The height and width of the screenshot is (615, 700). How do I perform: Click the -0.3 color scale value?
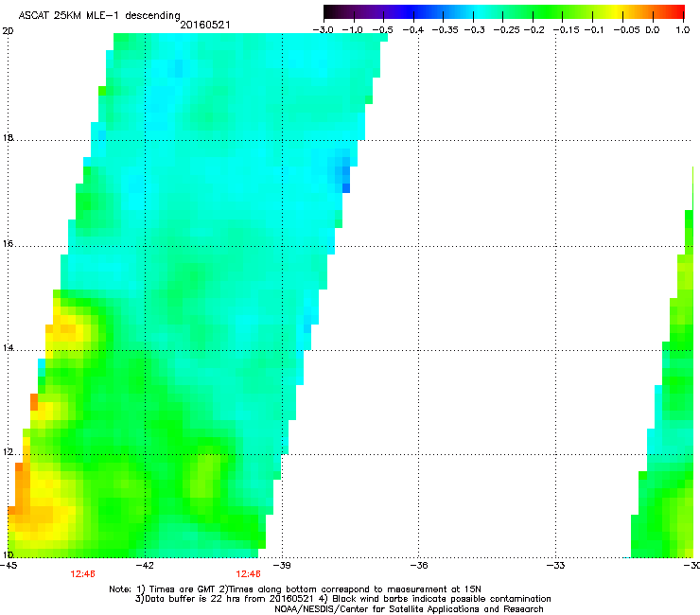click(474, 30)
